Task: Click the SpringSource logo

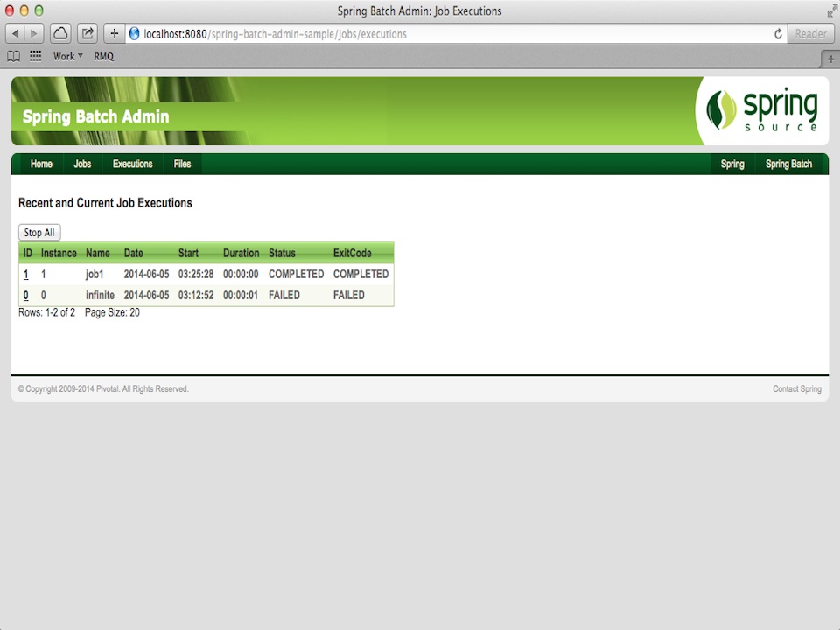Action: click(x=761, y=111)
